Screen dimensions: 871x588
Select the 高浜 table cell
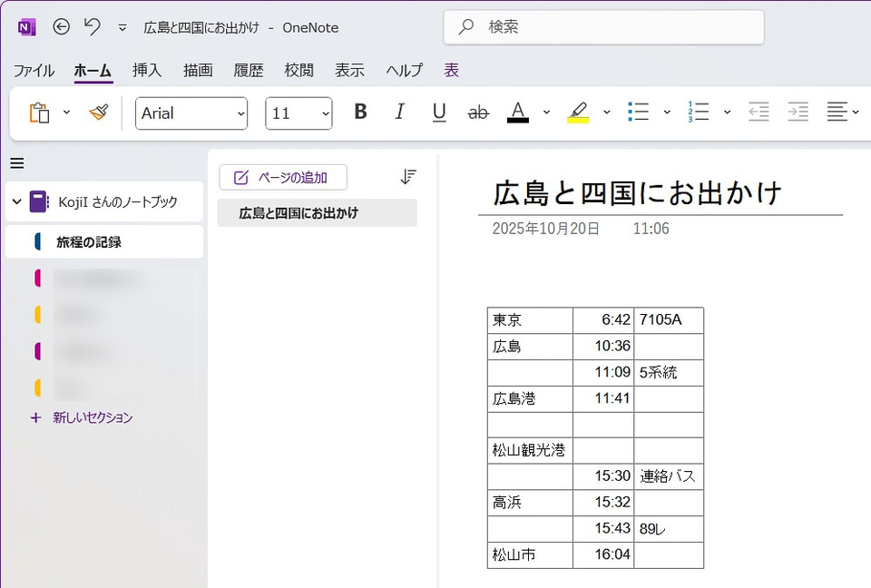tap(530, 503)
